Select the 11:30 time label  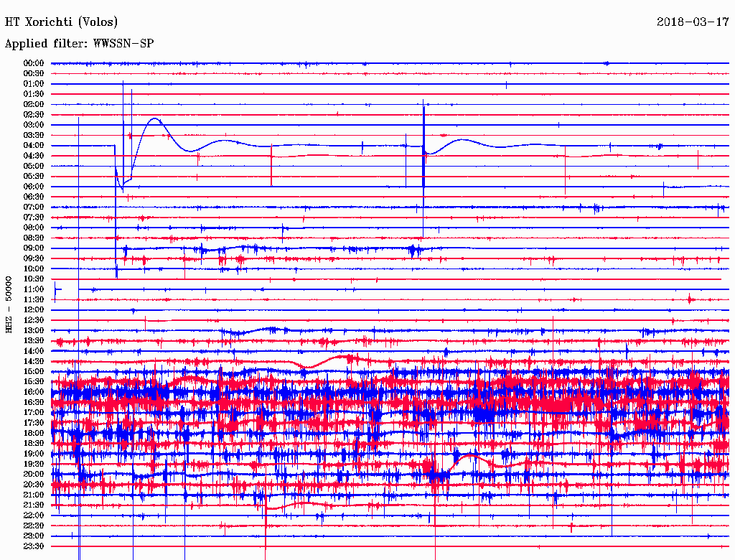tap(34, 299)
